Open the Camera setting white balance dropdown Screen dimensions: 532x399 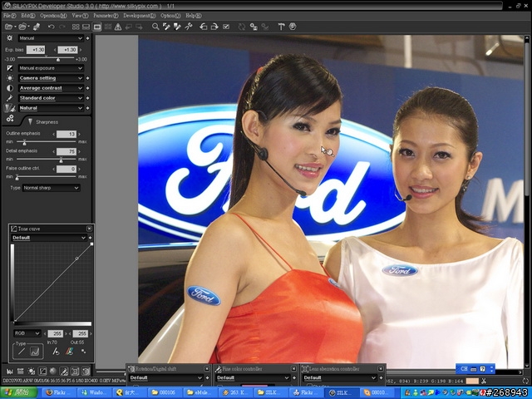coord(51,78)
